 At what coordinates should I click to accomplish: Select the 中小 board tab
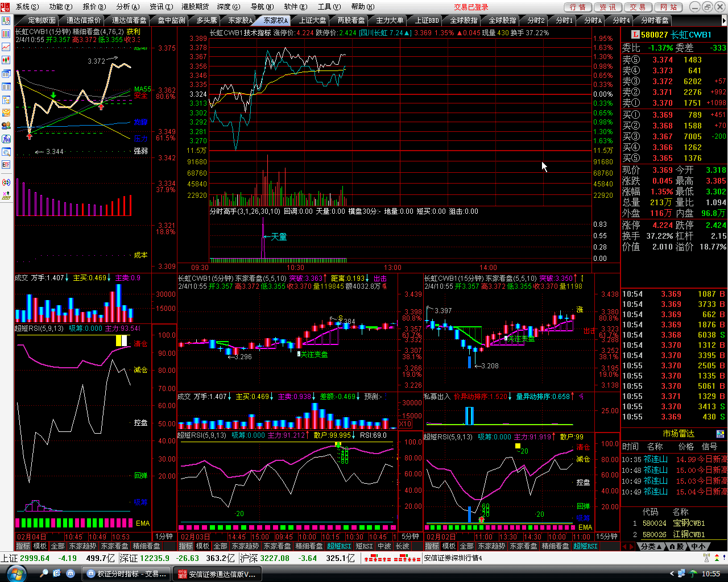(699, 547)
